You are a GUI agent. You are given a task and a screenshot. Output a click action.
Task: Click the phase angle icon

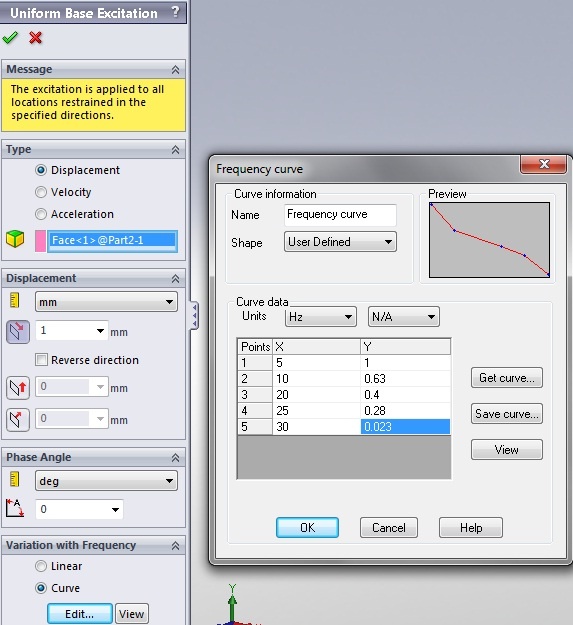click(x=15, y=508)
